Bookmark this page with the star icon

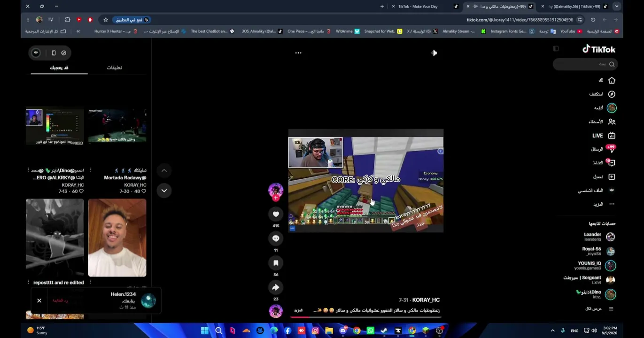(106, 20)
